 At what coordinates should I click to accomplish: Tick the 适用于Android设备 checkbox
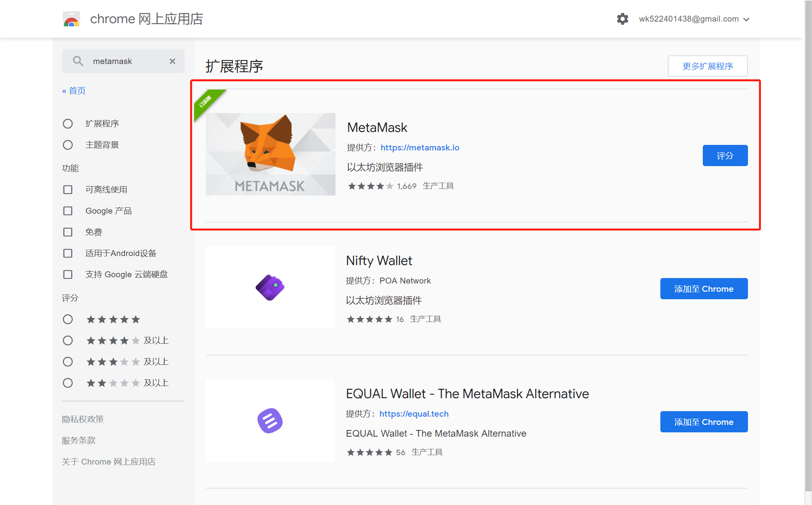coord(68,253)
